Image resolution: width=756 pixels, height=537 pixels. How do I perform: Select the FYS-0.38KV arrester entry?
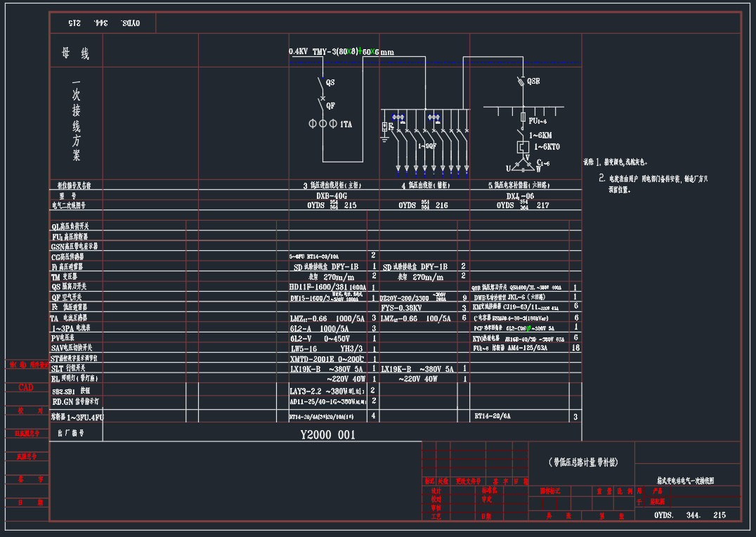pyautogui.click(x=401, y=307)
